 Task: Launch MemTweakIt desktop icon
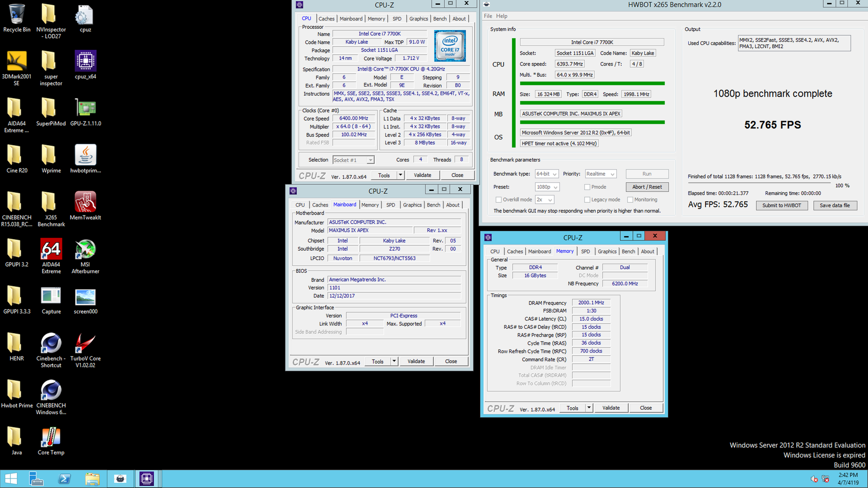click(85, 206)
